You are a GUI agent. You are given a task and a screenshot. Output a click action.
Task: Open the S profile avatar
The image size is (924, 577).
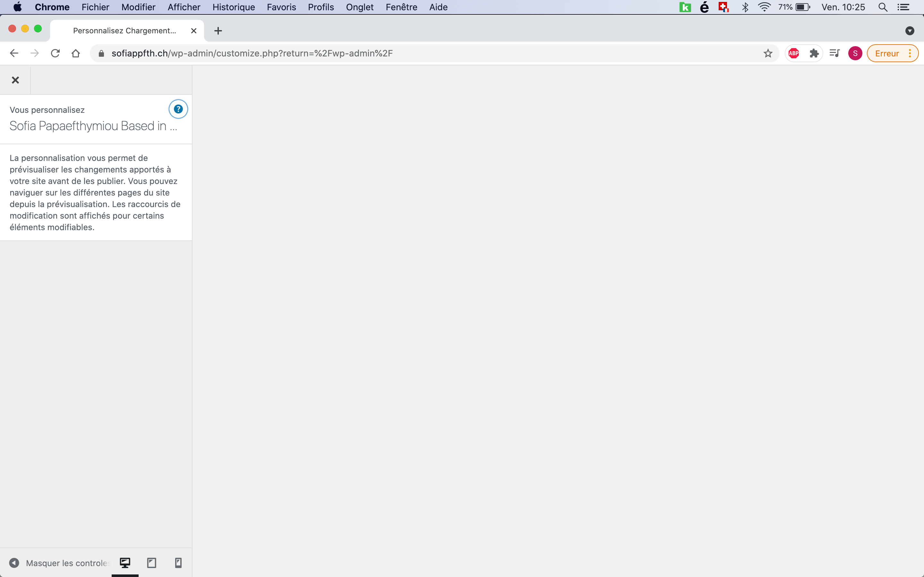(x=855, y=54)
